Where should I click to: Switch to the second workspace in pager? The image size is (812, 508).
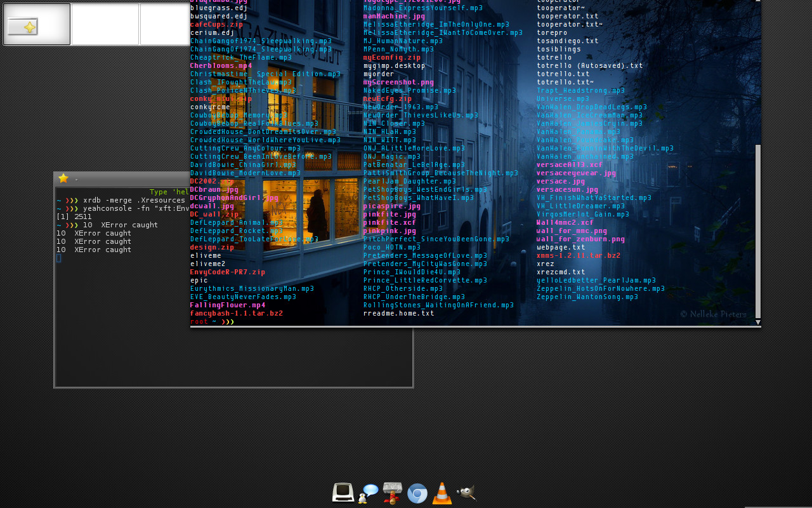(105, 24)
